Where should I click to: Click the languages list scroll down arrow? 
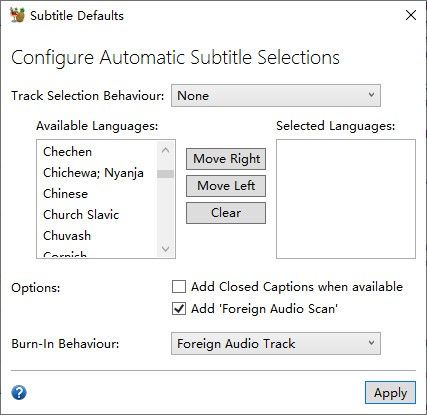[165, 249]
